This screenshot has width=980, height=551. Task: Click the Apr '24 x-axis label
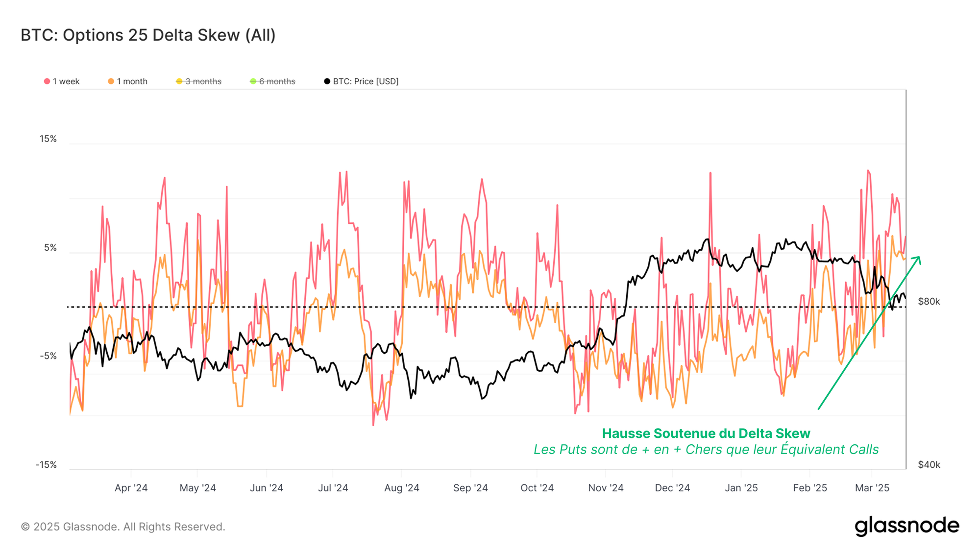131,488
